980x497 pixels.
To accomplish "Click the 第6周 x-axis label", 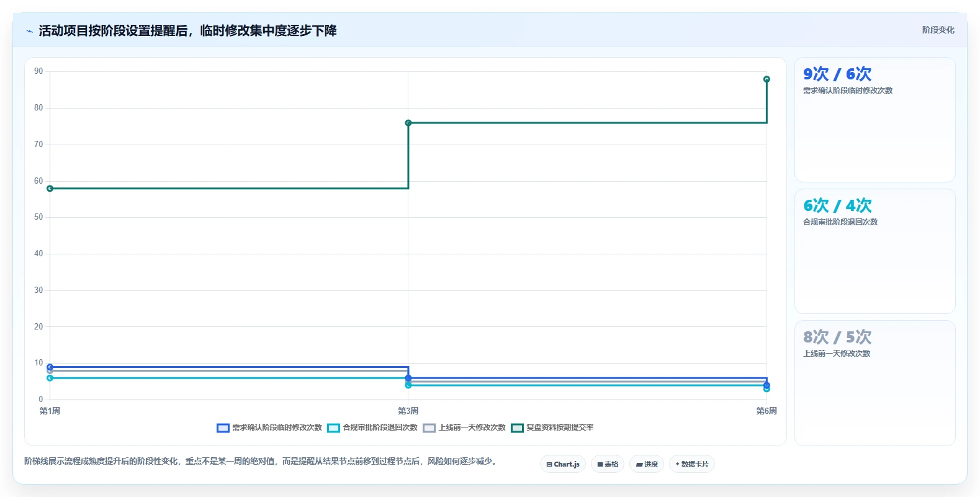I will pos(766,411).
